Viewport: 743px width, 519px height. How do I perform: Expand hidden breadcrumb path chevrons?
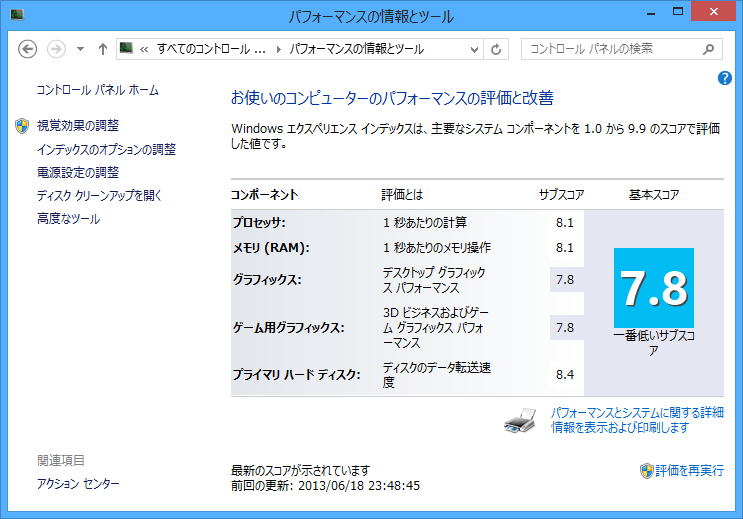click(x=144, y=49)
